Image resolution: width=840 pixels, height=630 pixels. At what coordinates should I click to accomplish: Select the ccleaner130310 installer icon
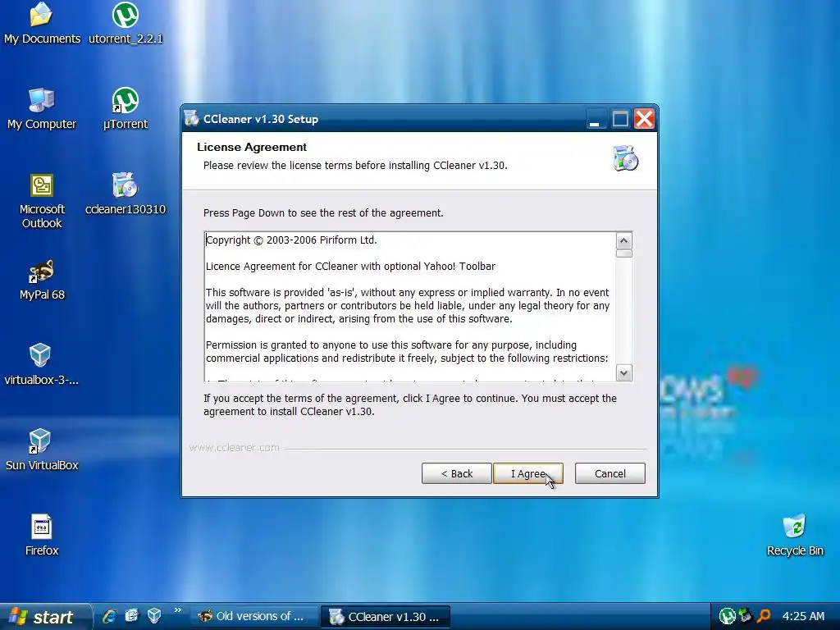(126, 194)
